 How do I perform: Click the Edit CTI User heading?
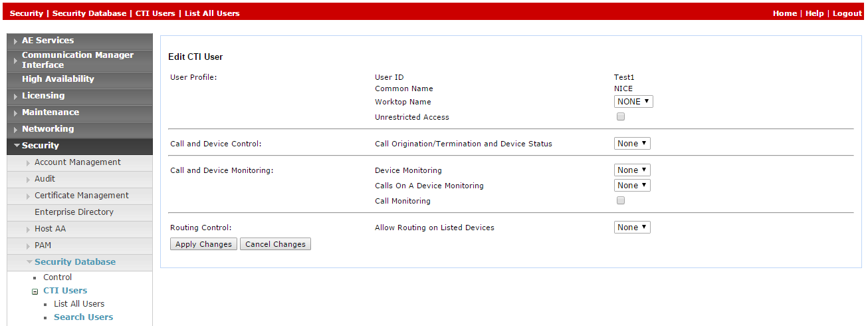point(195,57)
